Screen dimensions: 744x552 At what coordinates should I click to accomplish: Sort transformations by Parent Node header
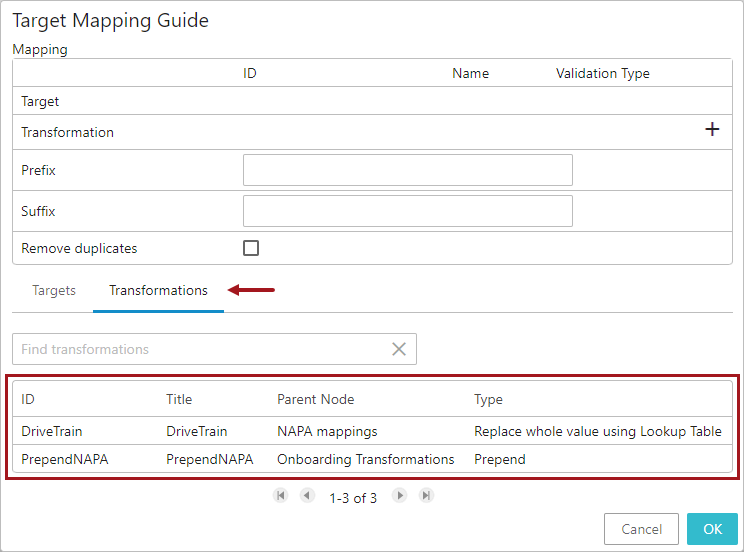(x=315, y=399)
